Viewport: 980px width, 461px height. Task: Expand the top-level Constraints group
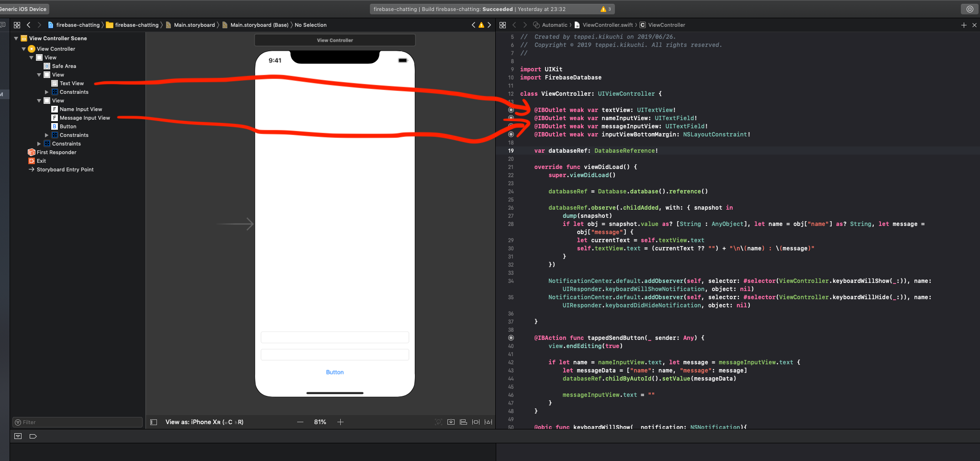point(39,144)
